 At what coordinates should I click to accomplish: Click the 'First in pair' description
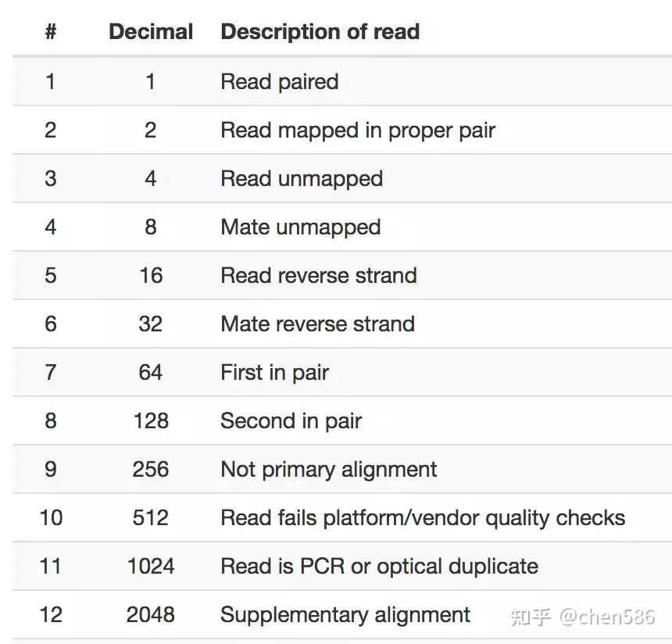point(274,372)
